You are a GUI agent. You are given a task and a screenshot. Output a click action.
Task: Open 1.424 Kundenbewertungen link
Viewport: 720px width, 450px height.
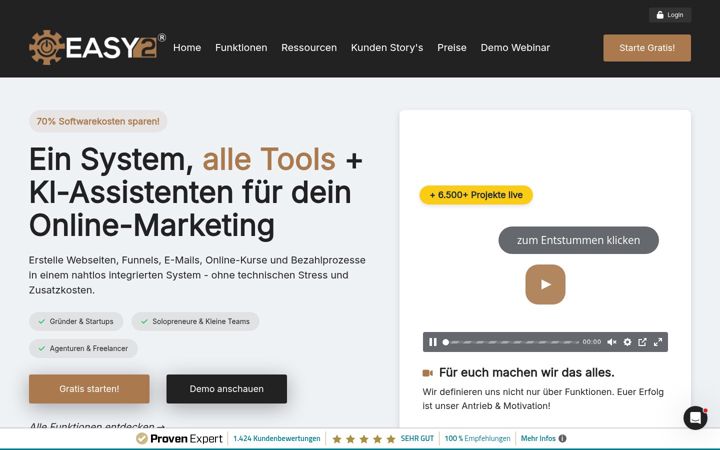(276, 439)
